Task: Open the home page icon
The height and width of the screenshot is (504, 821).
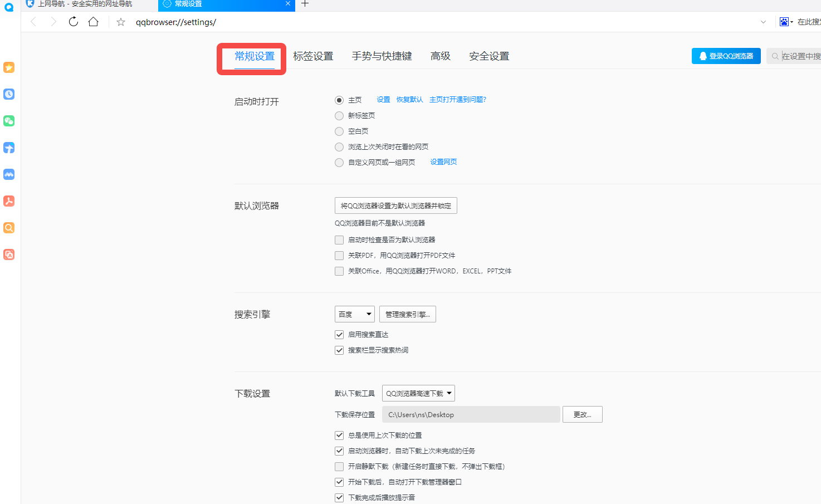Action: click(x=94, y=22)
